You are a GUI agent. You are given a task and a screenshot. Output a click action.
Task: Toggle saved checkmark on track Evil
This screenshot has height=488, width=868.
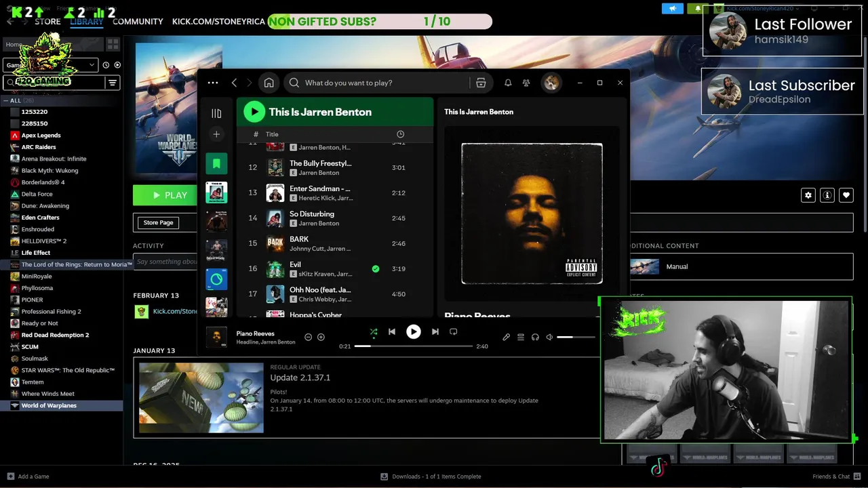375,269
